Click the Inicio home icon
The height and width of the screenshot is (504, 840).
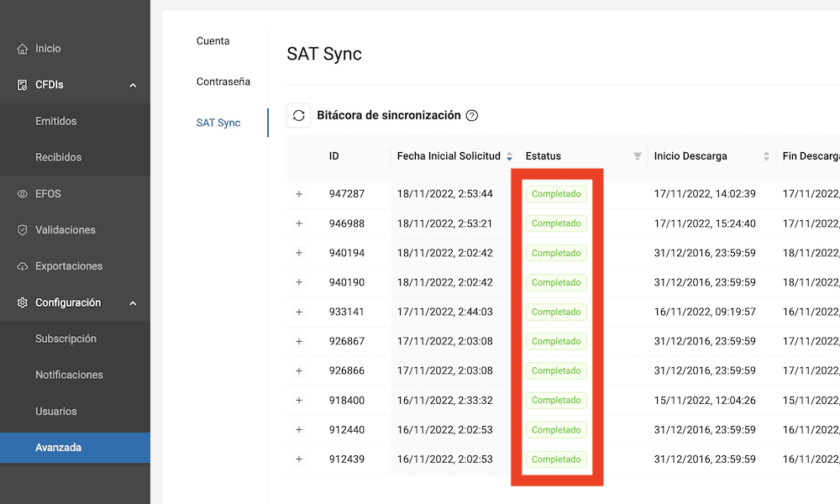23,49
